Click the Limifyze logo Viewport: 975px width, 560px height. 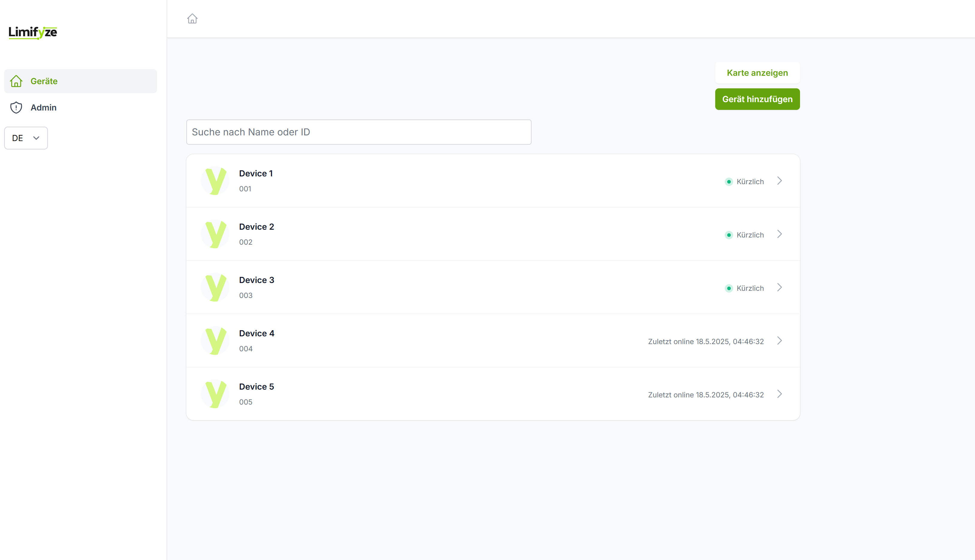33,32
